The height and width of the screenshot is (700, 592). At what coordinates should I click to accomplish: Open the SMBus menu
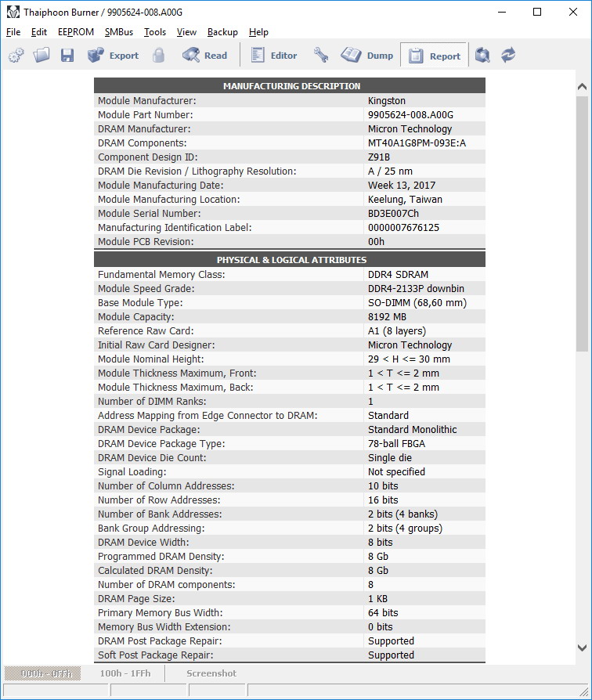[x=119, y=32]
